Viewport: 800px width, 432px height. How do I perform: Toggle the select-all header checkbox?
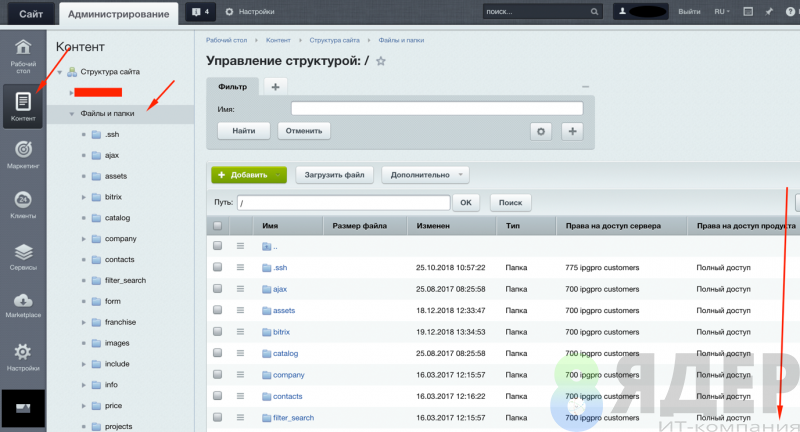pos(217,225)
